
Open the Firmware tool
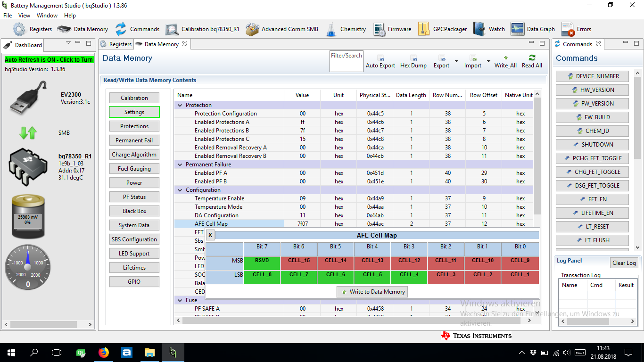392,29
